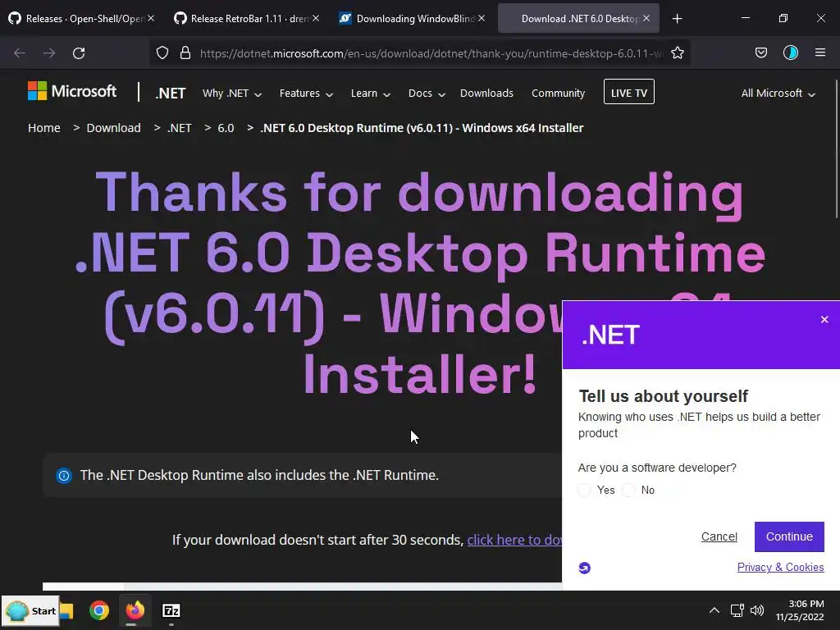840x630 pixels.
Task: Close the .NET survey popup
Action: click(x=824, y=320)
